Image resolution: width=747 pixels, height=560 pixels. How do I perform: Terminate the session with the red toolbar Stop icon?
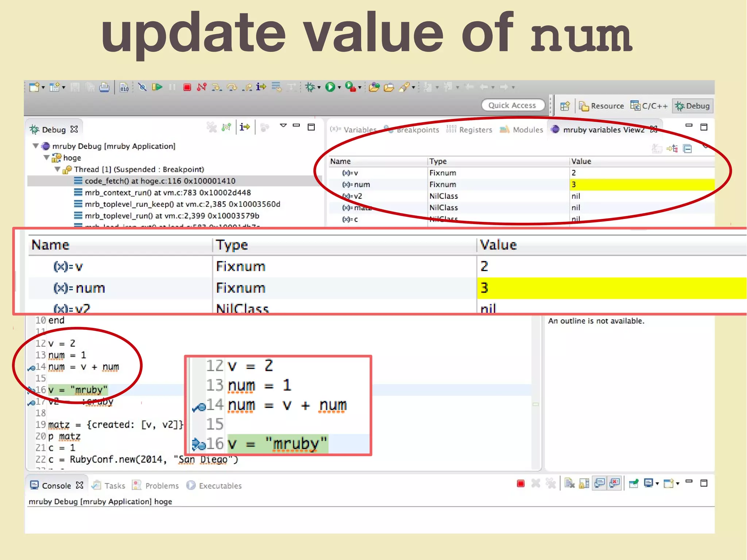tap(187, 87)
